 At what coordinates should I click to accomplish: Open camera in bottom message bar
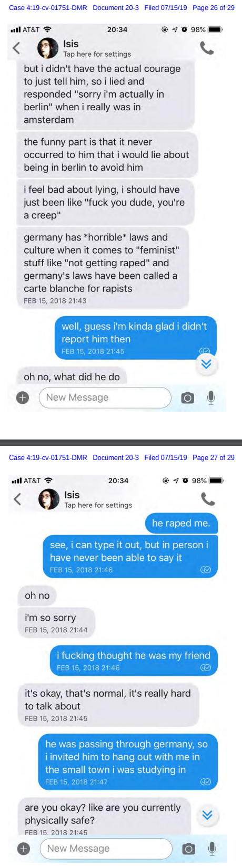click(x=188, y=849)
